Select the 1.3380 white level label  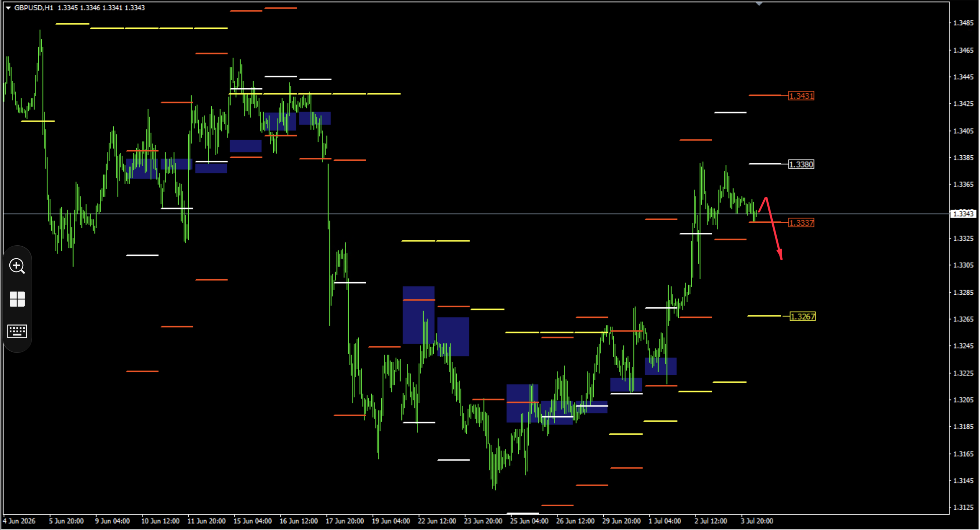click(801, 164)
